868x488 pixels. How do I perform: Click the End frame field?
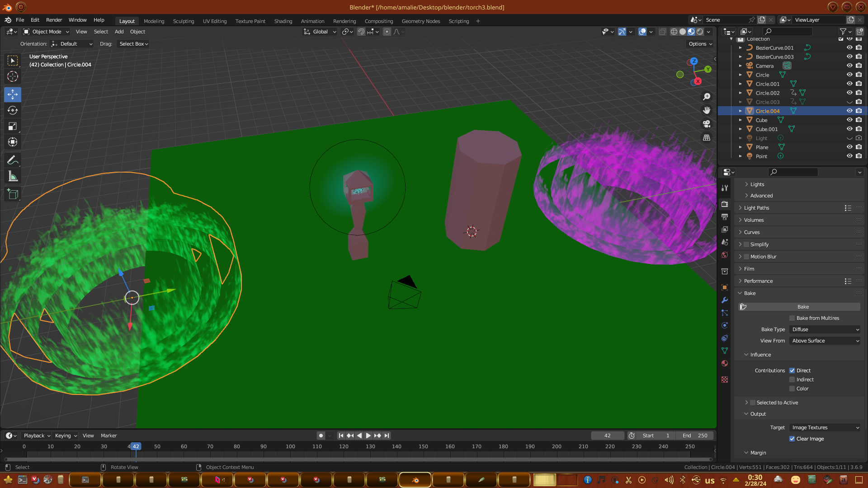[695, 436]
